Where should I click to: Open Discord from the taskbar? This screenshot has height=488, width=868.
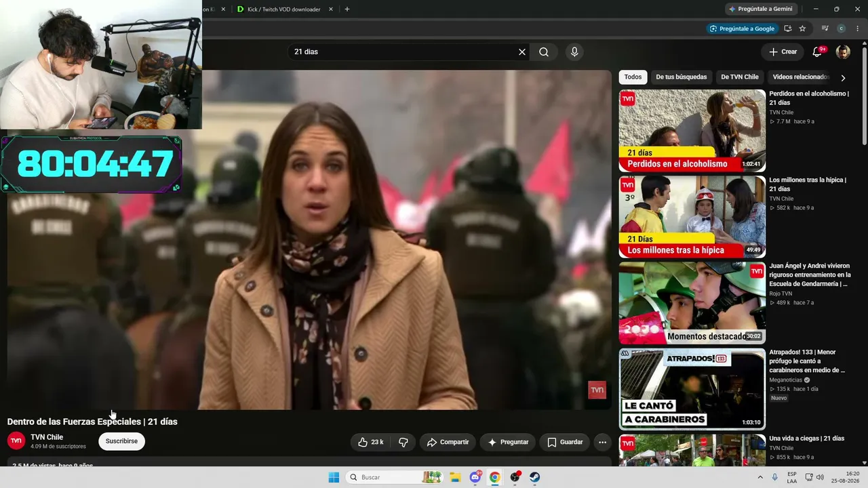click(x=475, y=477)
